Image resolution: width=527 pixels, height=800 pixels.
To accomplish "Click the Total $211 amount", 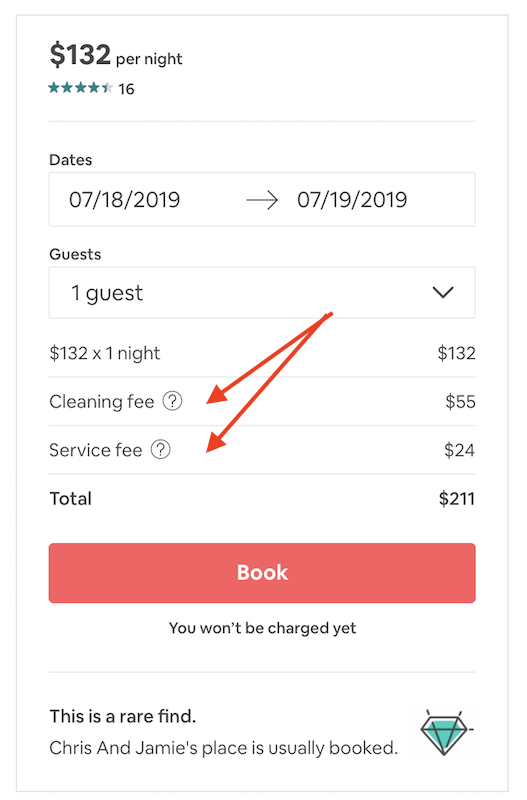I will [457, 498].
